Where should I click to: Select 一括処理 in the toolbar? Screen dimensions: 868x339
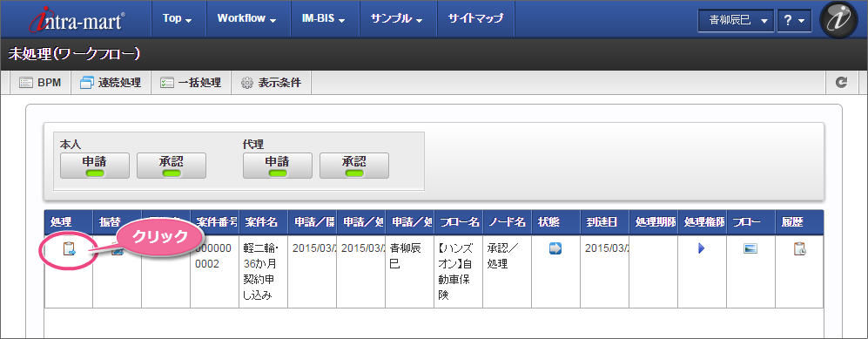point(191,83)
